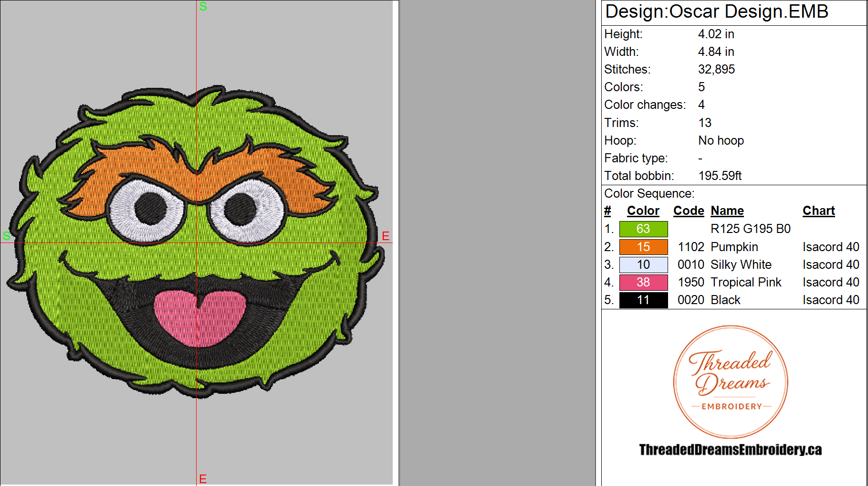Click the green 'S' marker at left edge
868x486 pixels.
tap(6, 236)
